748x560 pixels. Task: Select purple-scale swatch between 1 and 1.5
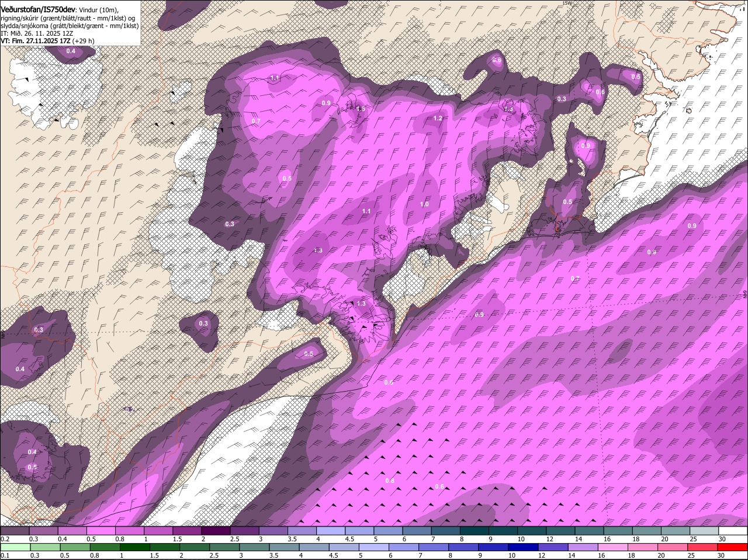point(158,531)
